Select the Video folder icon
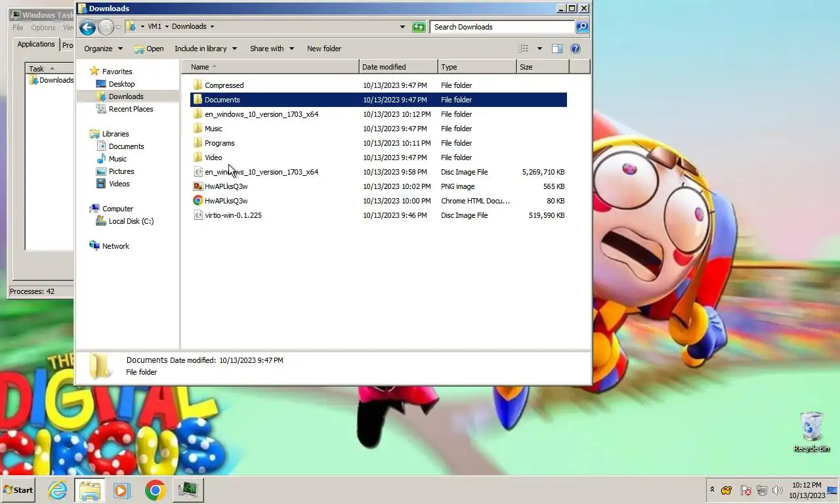 pos(198,157)
